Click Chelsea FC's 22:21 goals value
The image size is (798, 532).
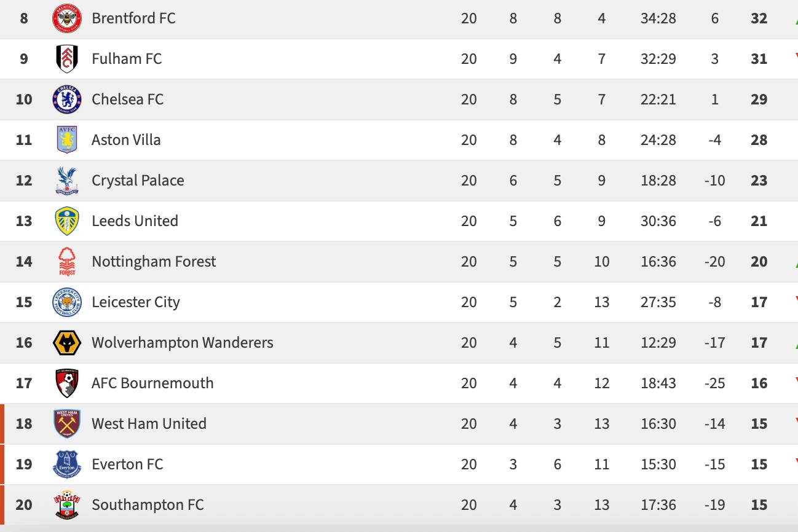click(658, 100)
